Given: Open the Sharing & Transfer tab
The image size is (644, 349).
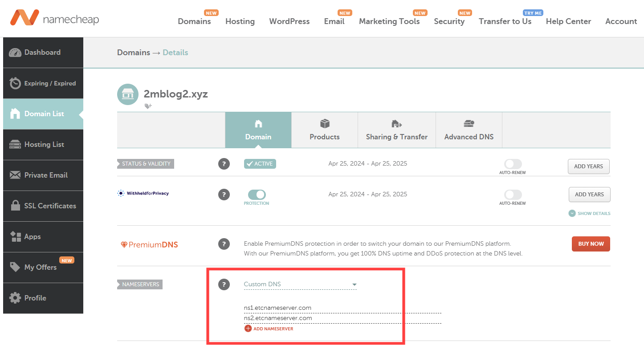Looking at the screenshot, I should [x=396, y=130].
